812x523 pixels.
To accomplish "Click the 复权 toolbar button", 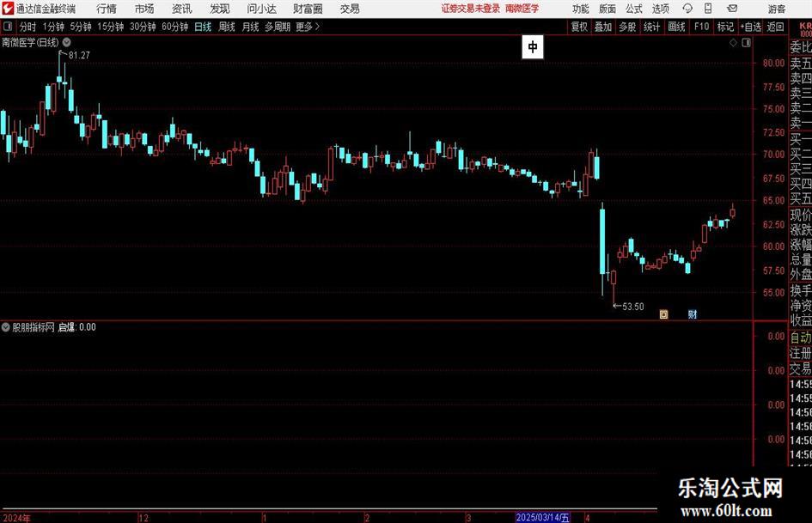I will [579, 27].
